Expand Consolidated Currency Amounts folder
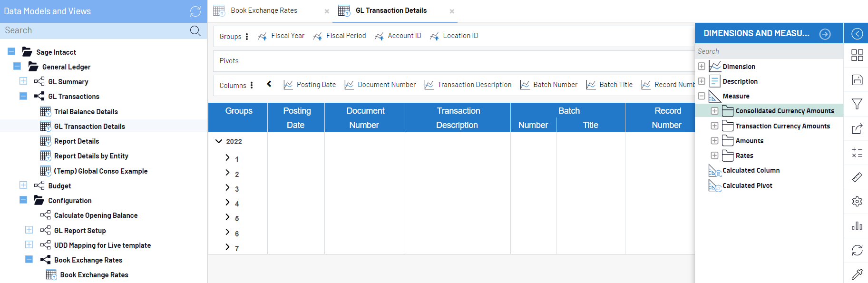868x283 pixels. pos(714,111)
